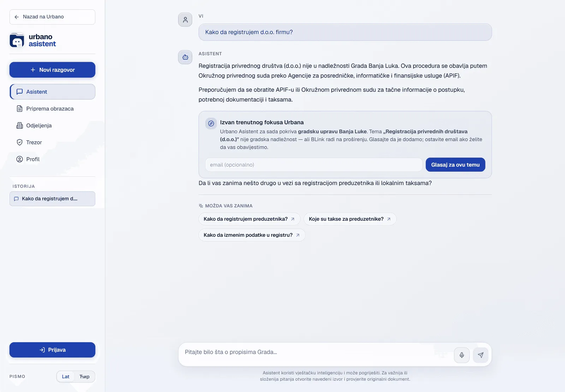
Task: Click the PISMO label
Action: 17,376
